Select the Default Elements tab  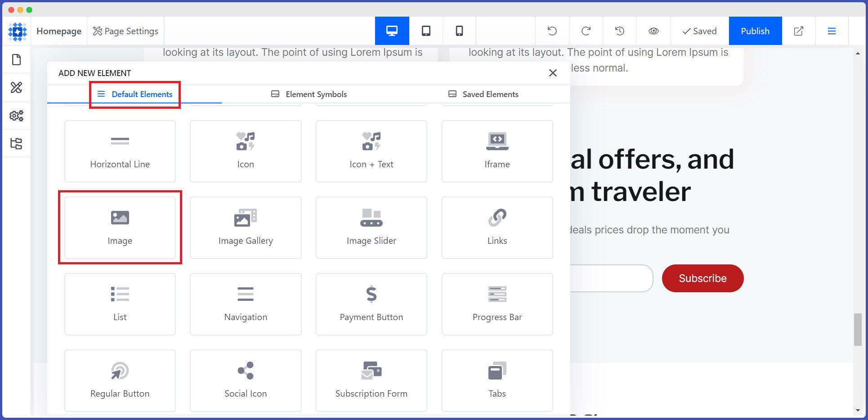click(x=134, y=94)
